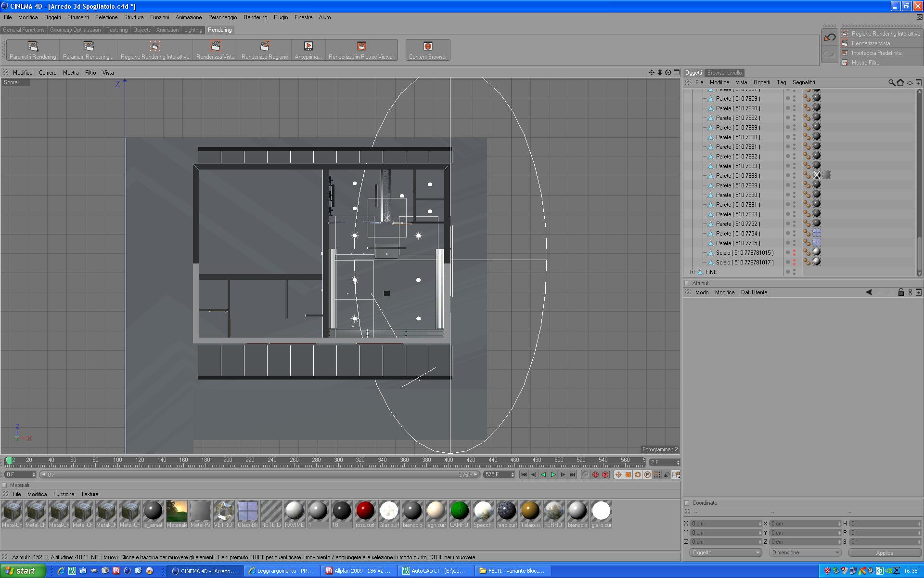Screen dimensions: 924x578
Task: Click the Applica button
Action: click(884, 553)
